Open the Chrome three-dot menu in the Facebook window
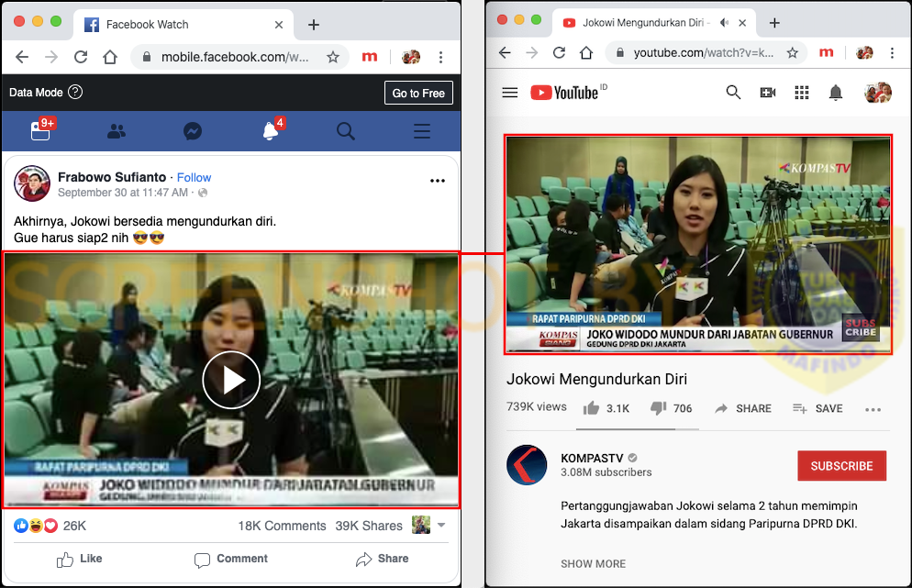This screenshot has height=588, width=912. (x=441, y=57)
